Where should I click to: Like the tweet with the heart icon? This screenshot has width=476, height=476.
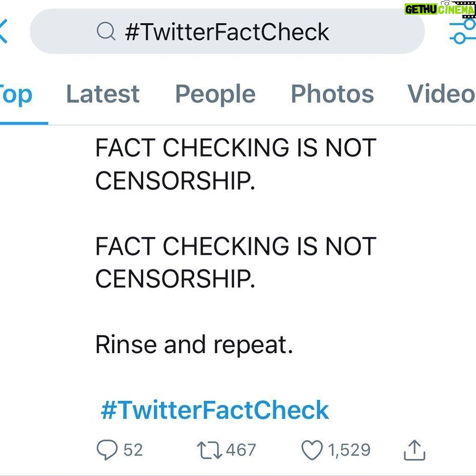(x=312, y=450)
